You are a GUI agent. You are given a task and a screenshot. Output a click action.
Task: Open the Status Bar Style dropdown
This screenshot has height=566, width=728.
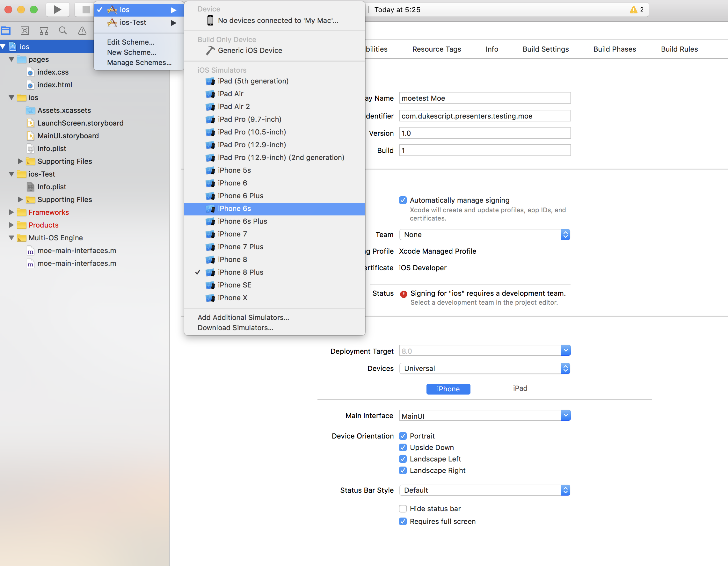click(484, 490)
